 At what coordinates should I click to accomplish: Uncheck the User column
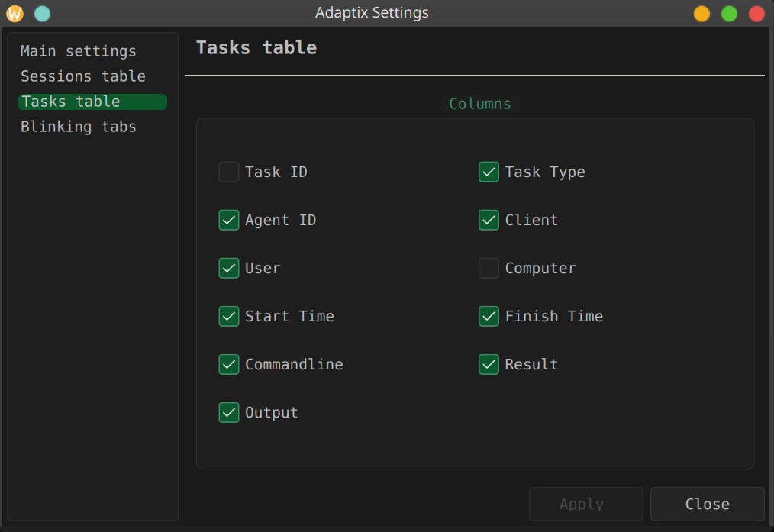click(229, 268)
